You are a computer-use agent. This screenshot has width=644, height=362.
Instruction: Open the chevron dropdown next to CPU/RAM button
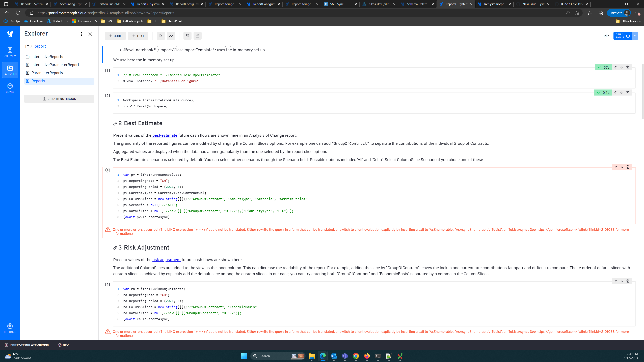[x=635, y=36]
